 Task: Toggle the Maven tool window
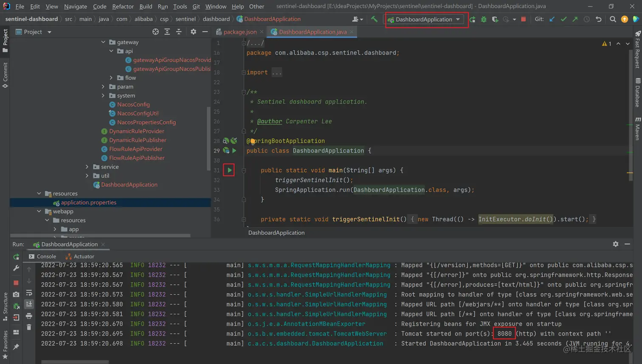click(637, 129)
